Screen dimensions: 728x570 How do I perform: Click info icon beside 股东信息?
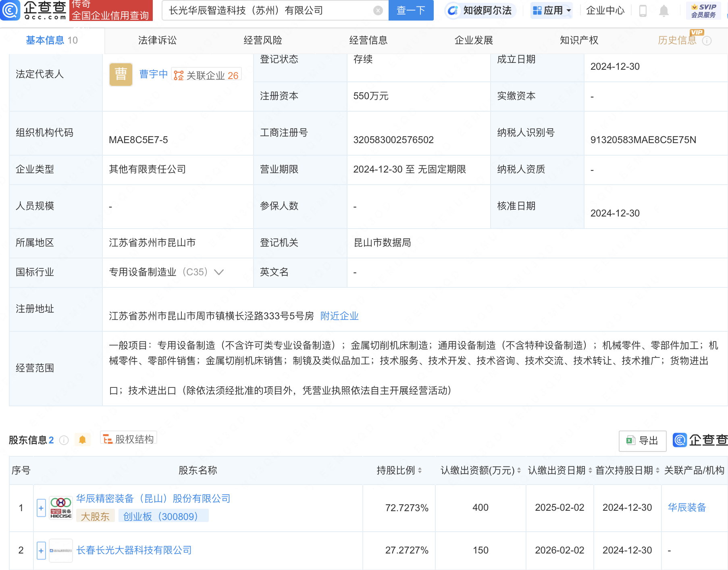click(x=64, y=440)
